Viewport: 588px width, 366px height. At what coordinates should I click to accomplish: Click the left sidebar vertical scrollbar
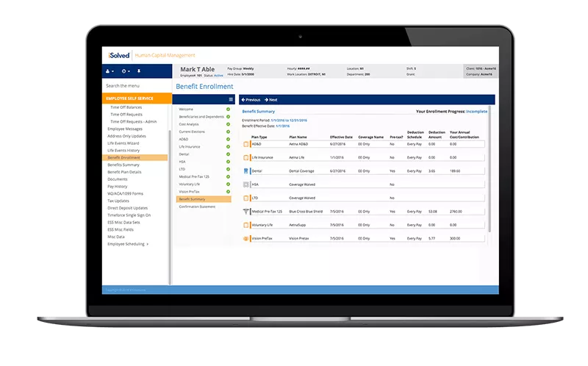click(x=171, y=207)
